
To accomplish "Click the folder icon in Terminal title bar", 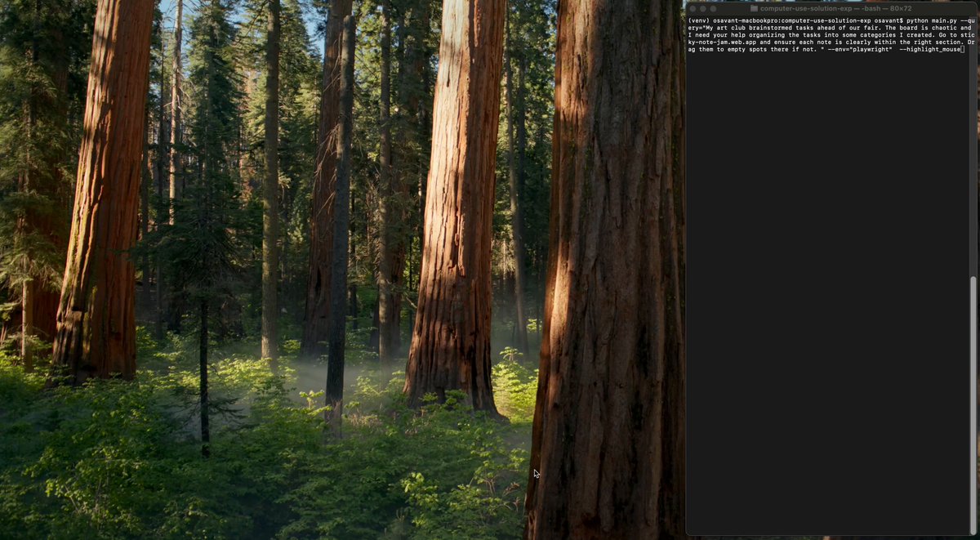I will [x=754, y=9].
